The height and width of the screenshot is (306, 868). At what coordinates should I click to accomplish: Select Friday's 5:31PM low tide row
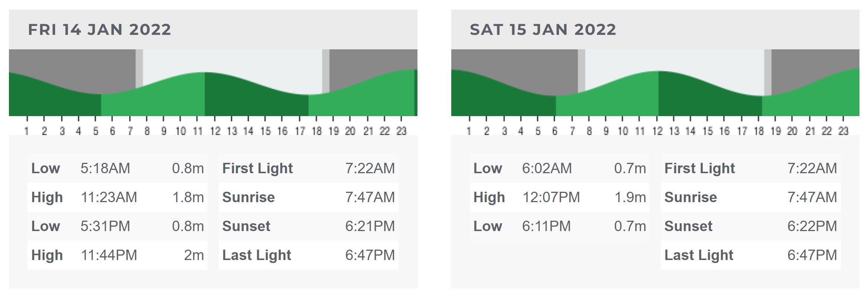(x=117, y=226)
